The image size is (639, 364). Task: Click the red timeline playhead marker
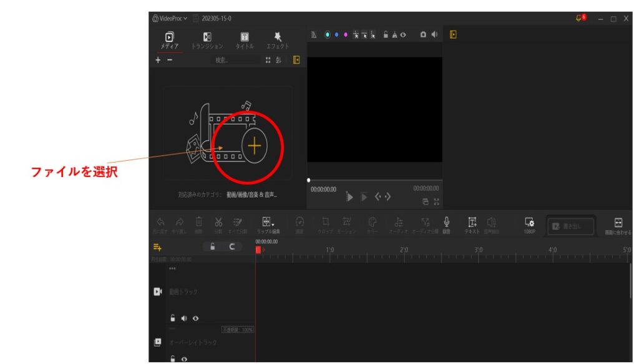258,250
